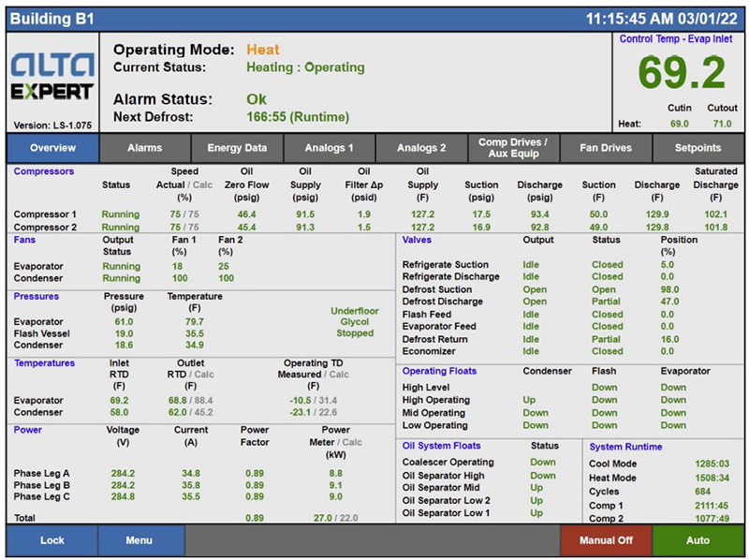Click Heat Mode runtime 1508:34
Image resolution: width=749 pixels, height=560 pixels.
pyautogui.click(x=712, y=478)
